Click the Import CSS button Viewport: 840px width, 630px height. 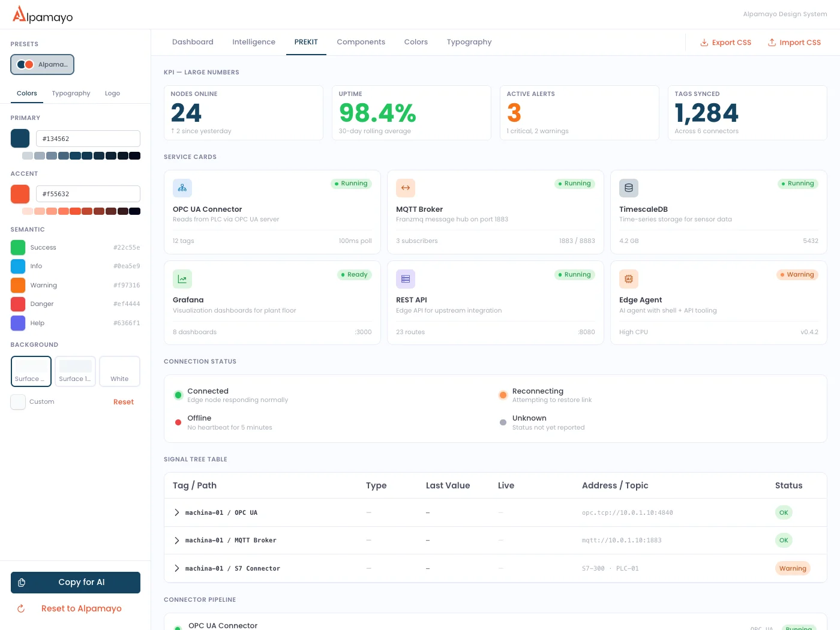coord(794,43)
